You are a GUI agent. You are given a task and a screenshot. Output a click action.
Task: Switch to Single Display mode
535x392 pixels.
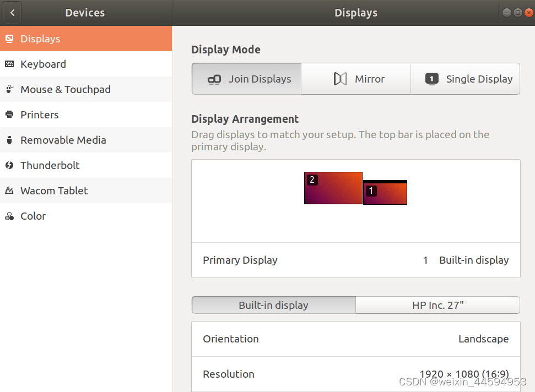[x=466, y=79]
